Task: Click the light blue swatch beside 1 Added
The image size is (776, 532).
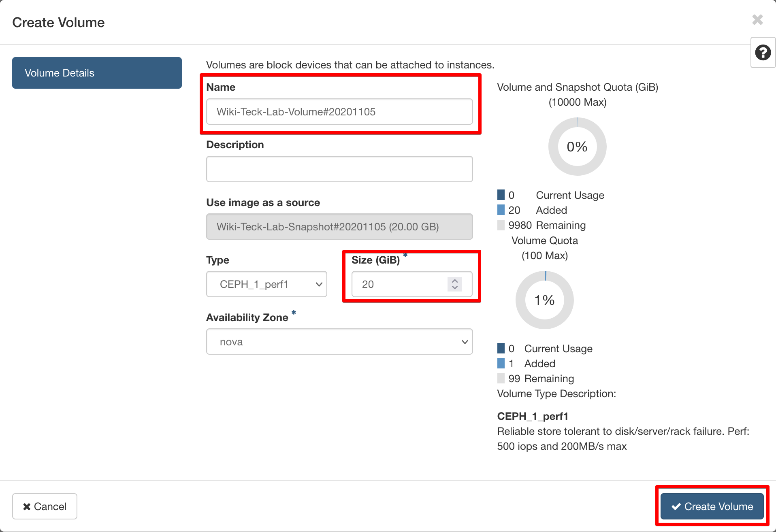Action: point(501,364)
